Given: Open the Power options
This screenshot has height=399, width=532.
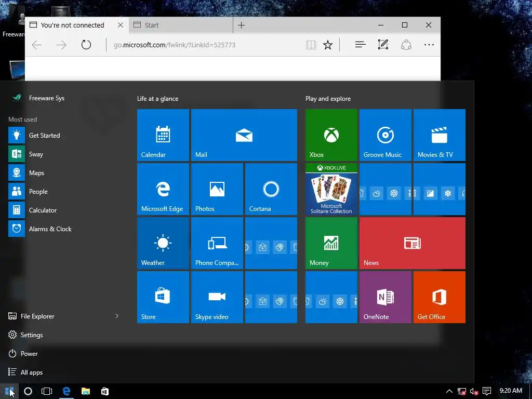Looking at the screenshot, I should (23, 353).
